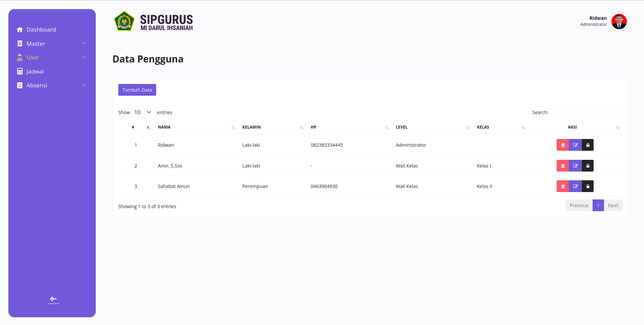Image resolution: width=644 pixels, height=325 pixels.
Task: Click the lock icon in Ridwan's row
Action: [x=588, y=145]
